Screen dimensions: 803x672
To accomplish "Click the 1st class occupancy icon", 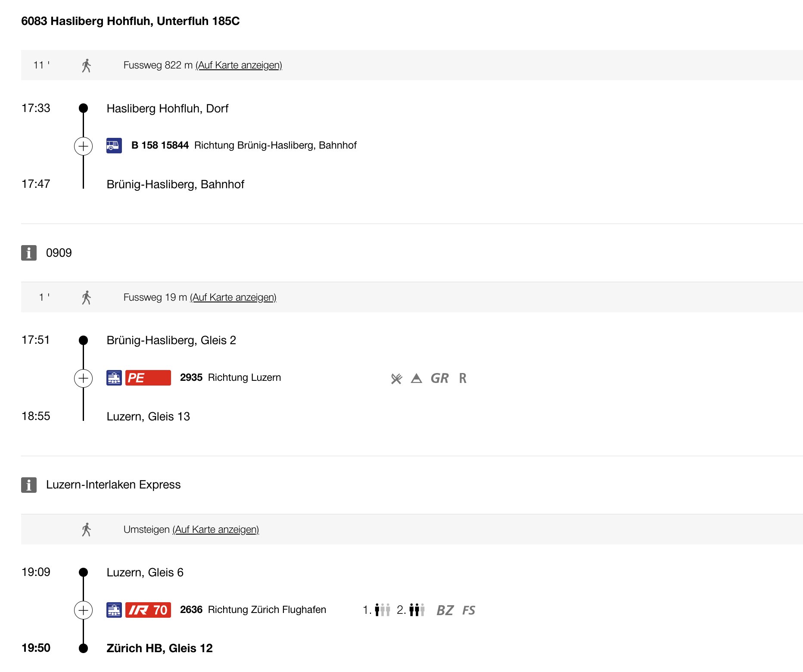I will 382,610.
